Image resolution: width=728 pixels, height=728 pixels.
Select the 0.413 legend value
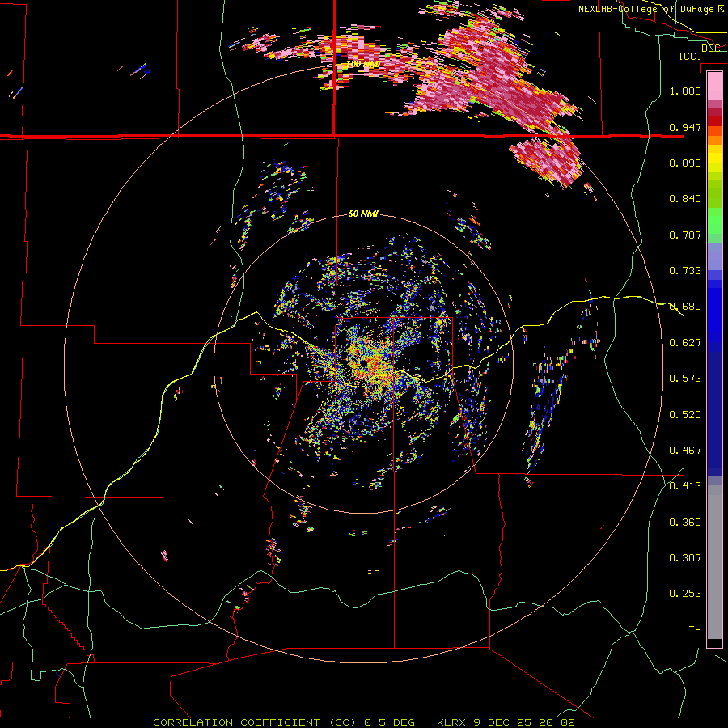pos(685,486)
